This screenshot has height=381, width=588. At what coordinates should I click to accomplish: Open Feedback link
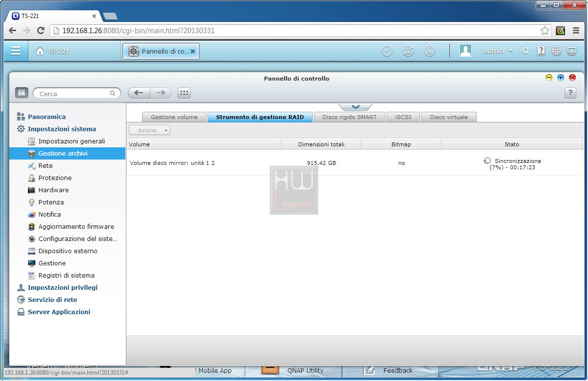398,371
